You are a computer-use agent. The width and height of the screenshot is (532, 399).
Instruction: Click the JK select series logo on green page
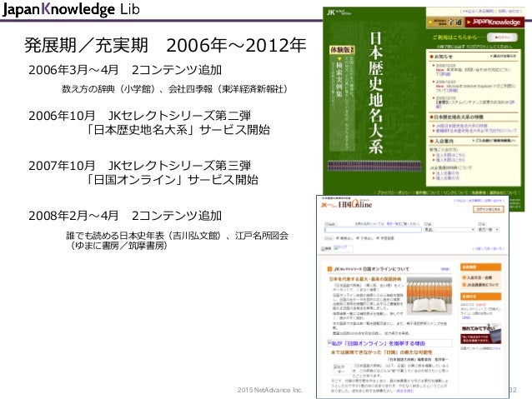339,12
